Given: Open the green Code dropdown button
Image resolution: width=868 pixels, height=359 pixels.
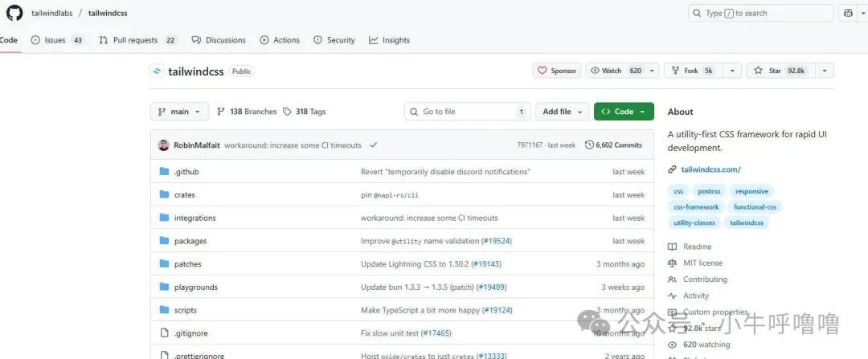Looking at the screenshot, I should 624,111.
